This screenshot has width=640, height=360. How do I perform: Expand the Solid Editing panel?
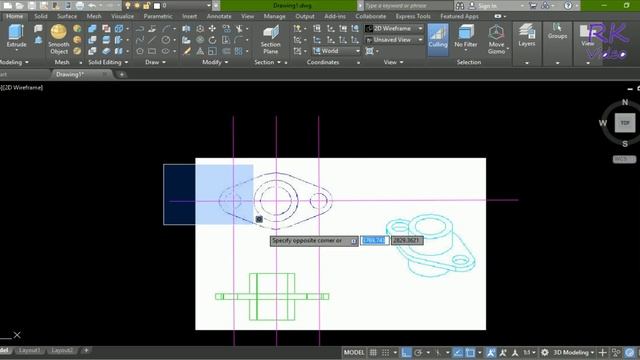[x=108, y=62]
